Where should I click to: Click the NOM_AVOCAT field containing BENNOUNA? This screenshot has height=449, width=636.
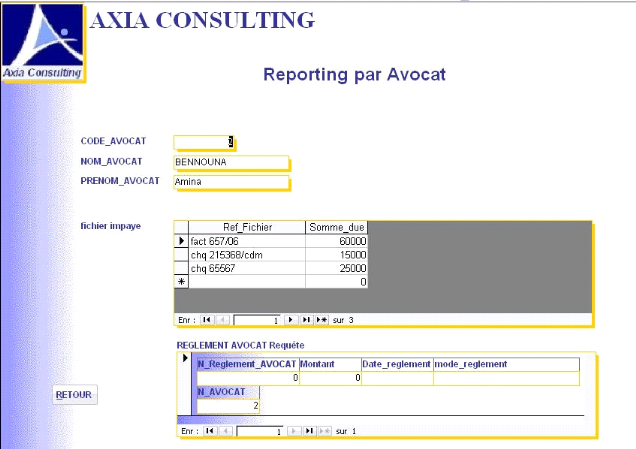tap(231, 162)
